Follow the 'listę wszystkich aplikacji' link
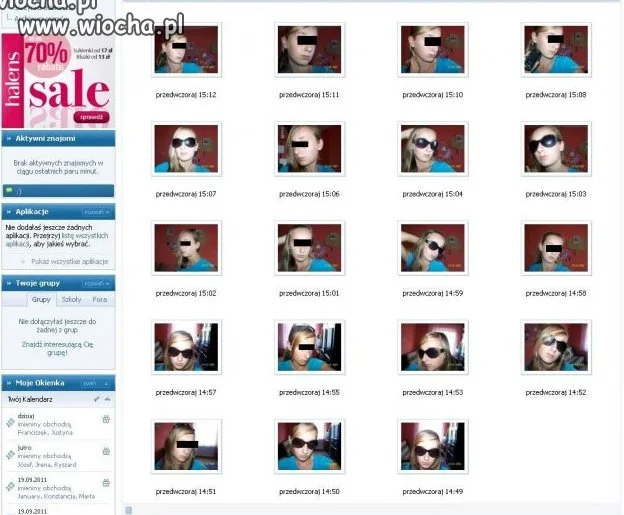The image size is (624, 515). (57, 240)
